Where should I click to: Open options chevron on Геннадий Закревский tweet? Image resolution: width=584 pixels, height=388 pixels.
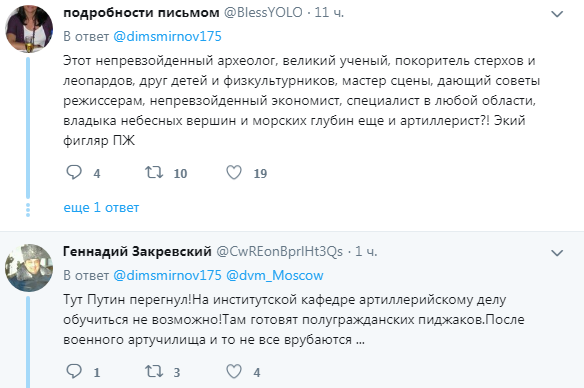[x=557, y=253]
